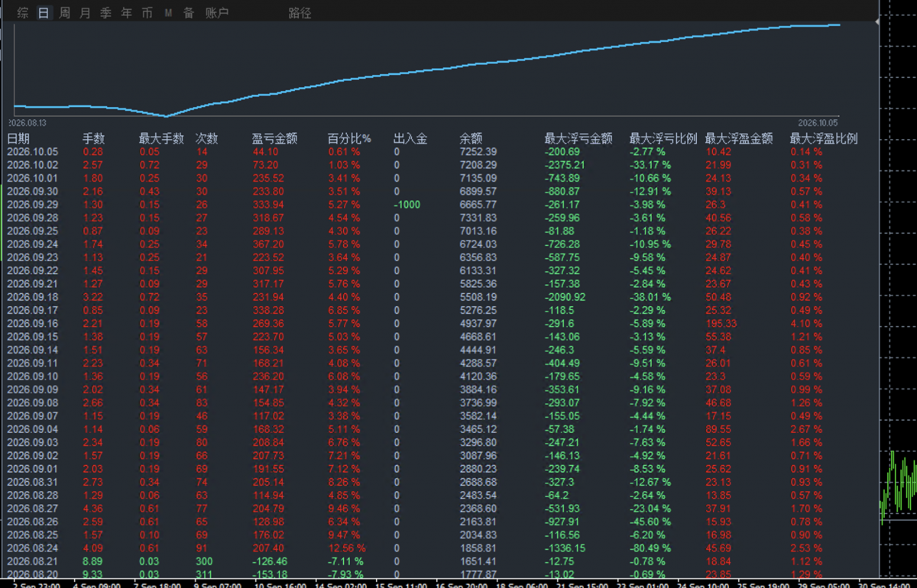This screenshot has height=588, width=917.
Task: Click the floating loss amount -2375.21
Action: [x=566, y=165]
